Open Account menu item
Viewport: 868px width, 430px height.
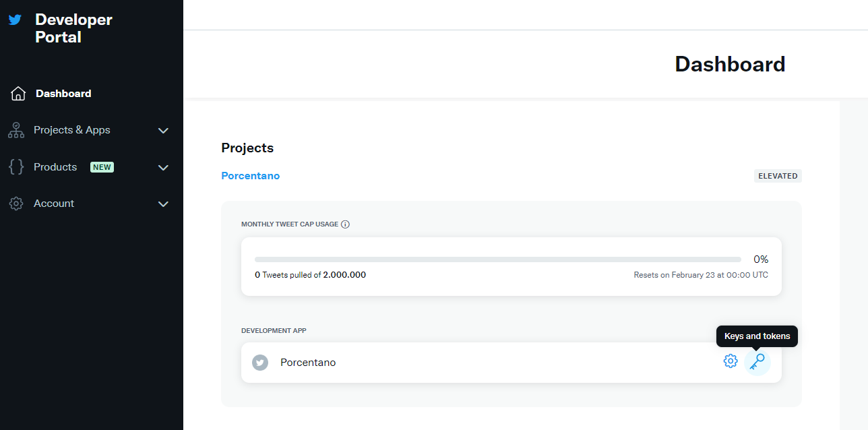click(x=54, y=204)
